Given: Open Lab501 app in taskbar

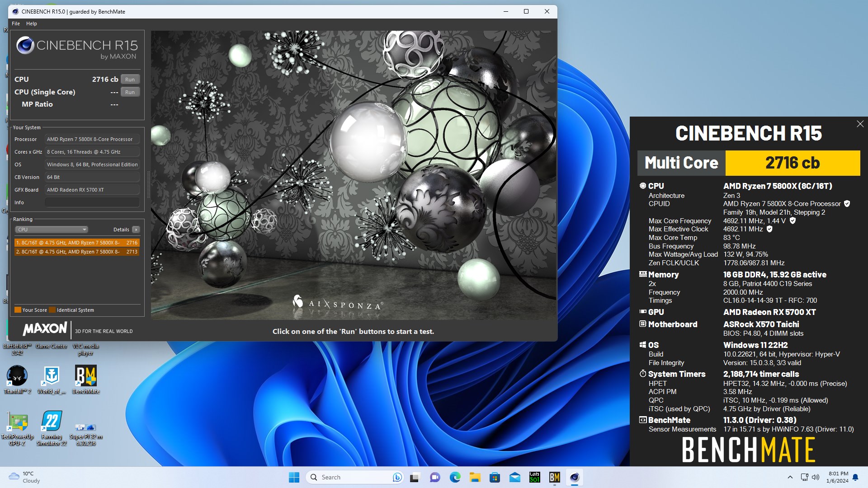Looking at the screenshot, I should click(535, 477).
